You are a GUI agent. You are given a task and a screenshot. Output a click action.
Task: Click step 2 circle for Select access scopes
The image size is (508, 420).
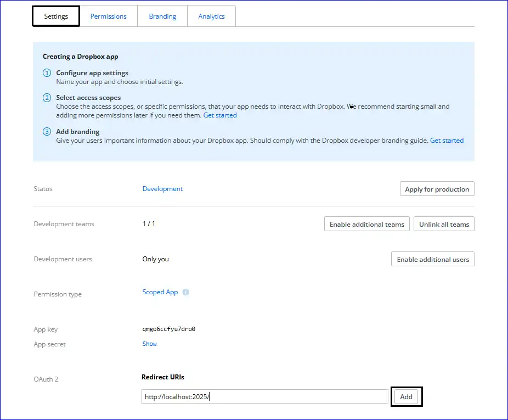pyautogui.click(x=47, y=97)
